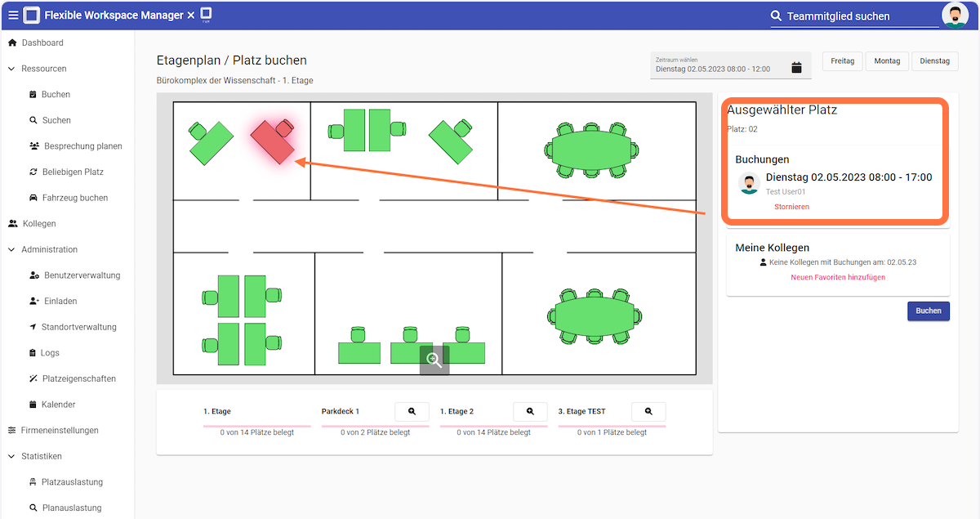The image size is (980, 519).
Task: Click the user avatar in top bar
Action: point(955,16)
